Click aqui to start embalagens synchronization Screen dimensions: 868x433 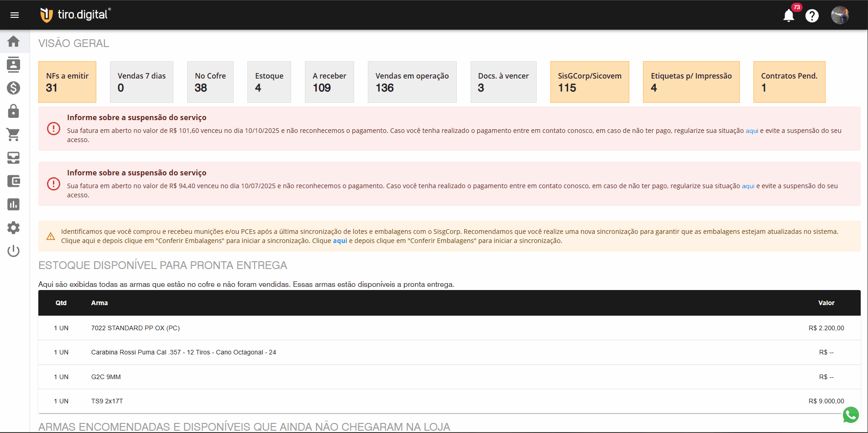click(340, 240)
